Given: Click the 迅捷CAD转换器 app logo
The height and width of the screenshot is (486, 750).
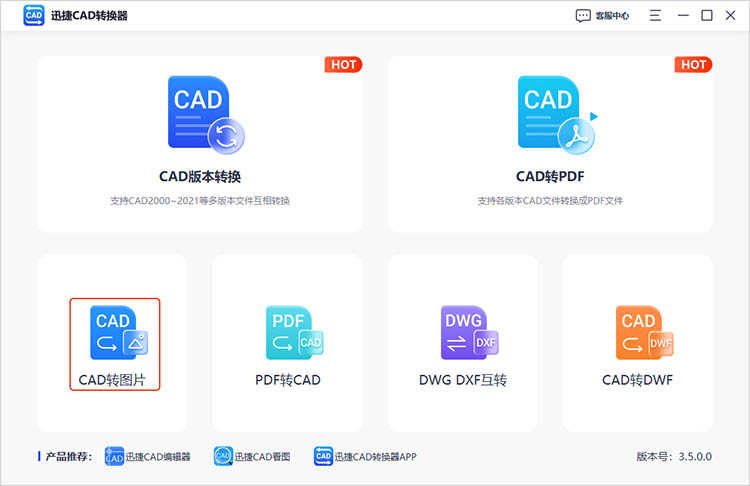Looking at the screenshot, I should 33,15.
